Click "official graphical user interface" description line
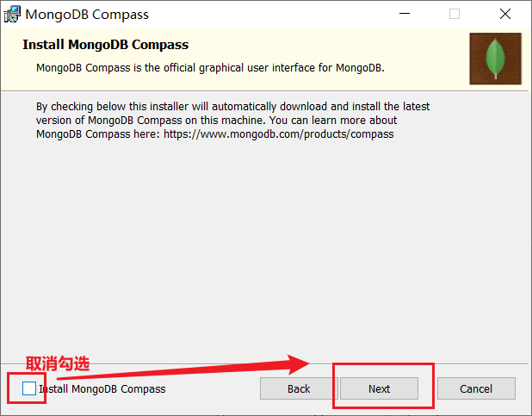 point(210,68)
